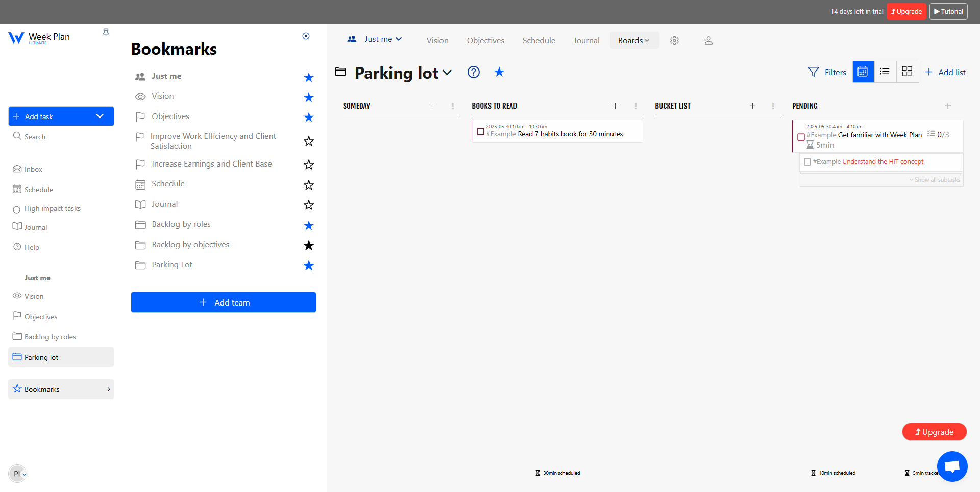The image size is (980, 492).
Task: Open Journal in the left sidebar
Action: (x=30, y=227)
